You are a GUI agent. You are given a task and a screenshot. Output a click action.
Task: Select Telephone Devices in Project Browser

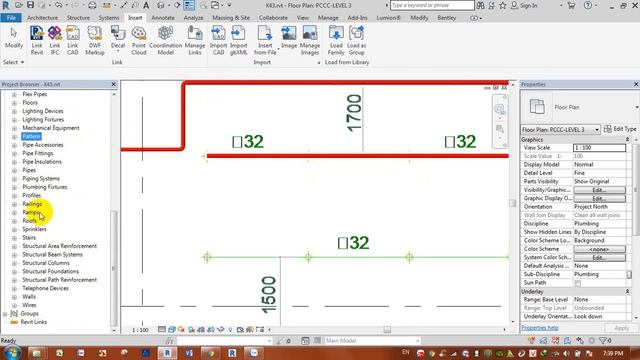pos(45,288)
